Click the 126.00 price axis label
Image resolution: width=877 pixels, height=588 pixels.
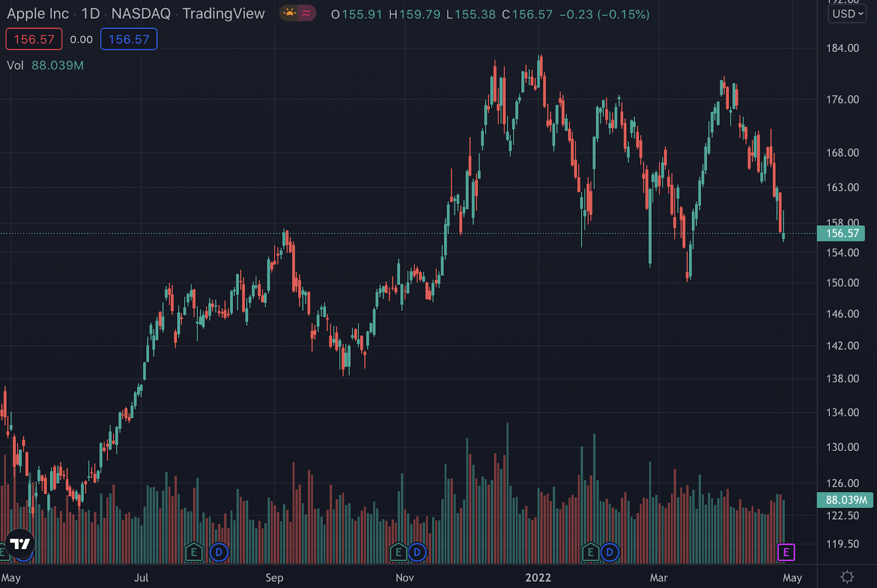tap(842, 483)
